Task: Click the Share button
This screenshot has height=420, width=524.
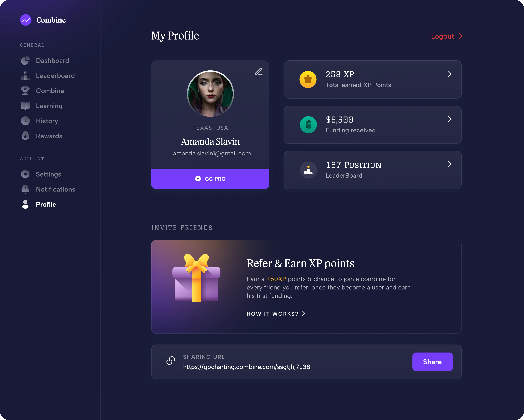Action: point(432,362)
